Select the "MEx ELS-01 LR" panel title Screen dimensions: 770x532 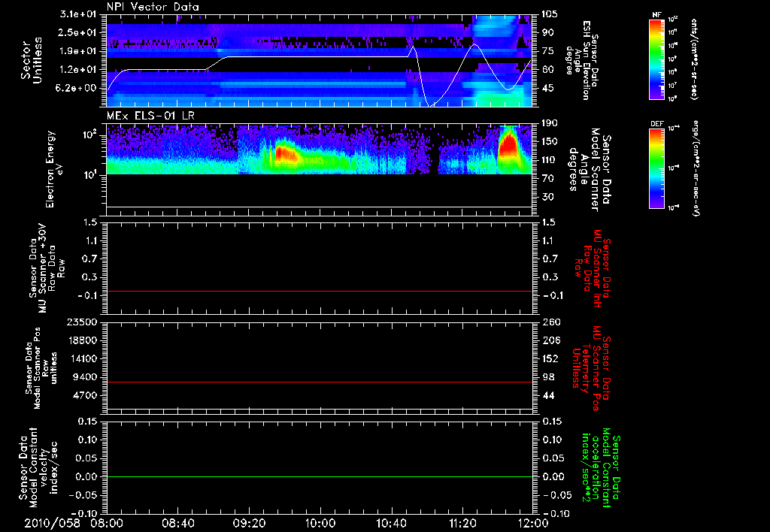point(150,116)
